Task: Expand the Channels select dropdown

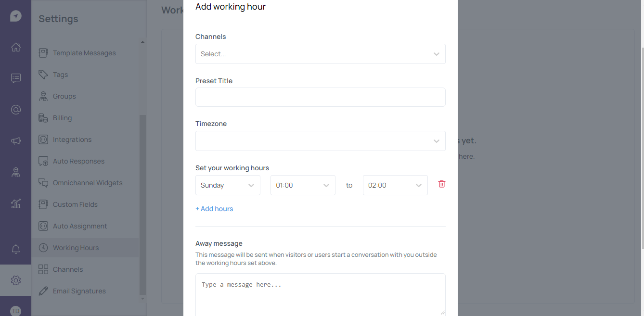Action: tap(320, 54)
